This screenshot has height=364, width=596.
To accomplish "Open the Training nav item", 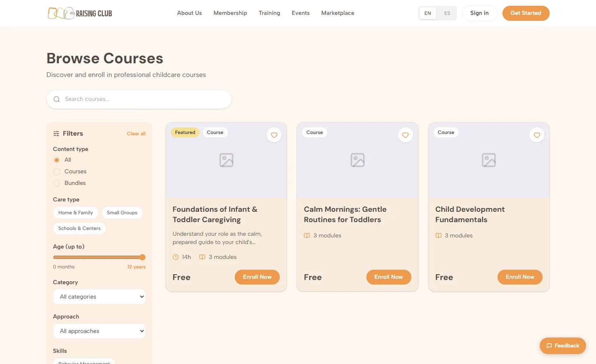I will (x=269, y=13).
